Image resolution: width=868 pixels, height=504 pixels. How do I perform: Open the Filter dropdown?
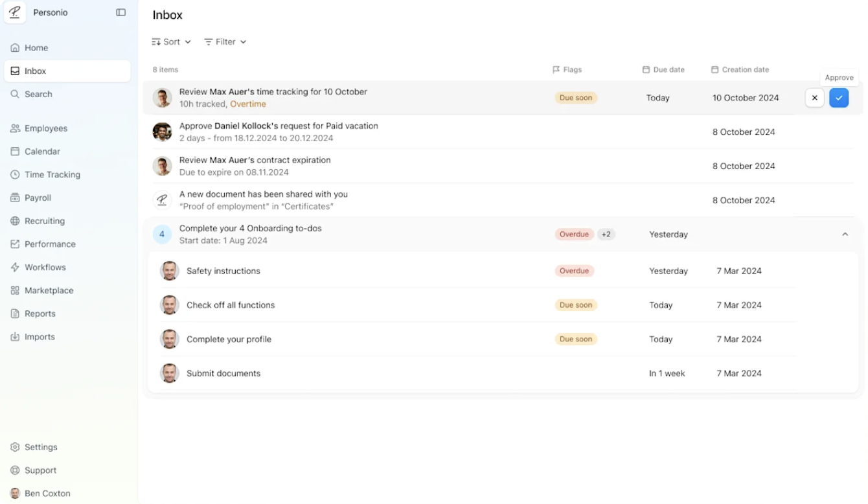225,42
